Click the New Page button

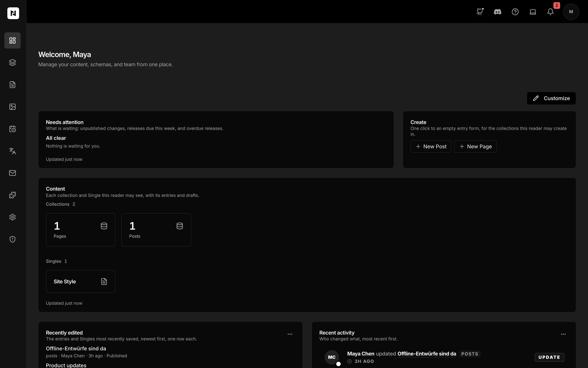pos(476,146)
